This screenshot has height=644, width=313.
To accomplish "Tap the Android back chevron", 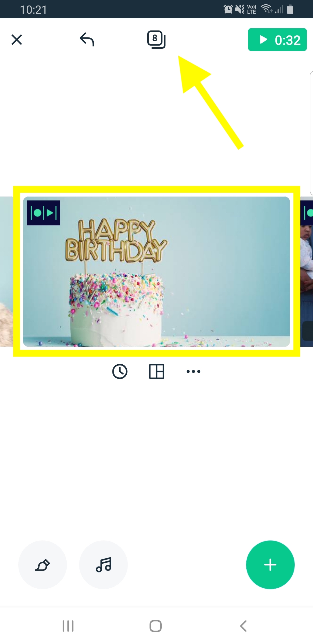I will pyautogui.click(x=243, y=626).
